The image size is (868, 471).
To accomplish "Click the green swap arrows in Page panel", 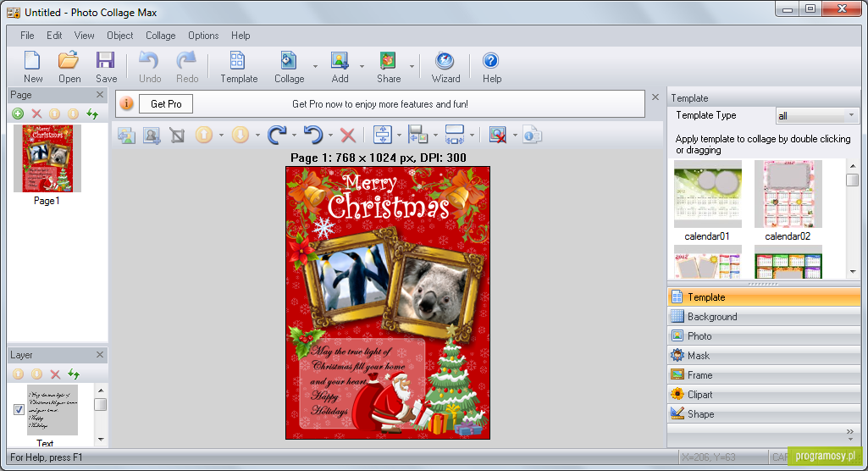I will point(92,114).
